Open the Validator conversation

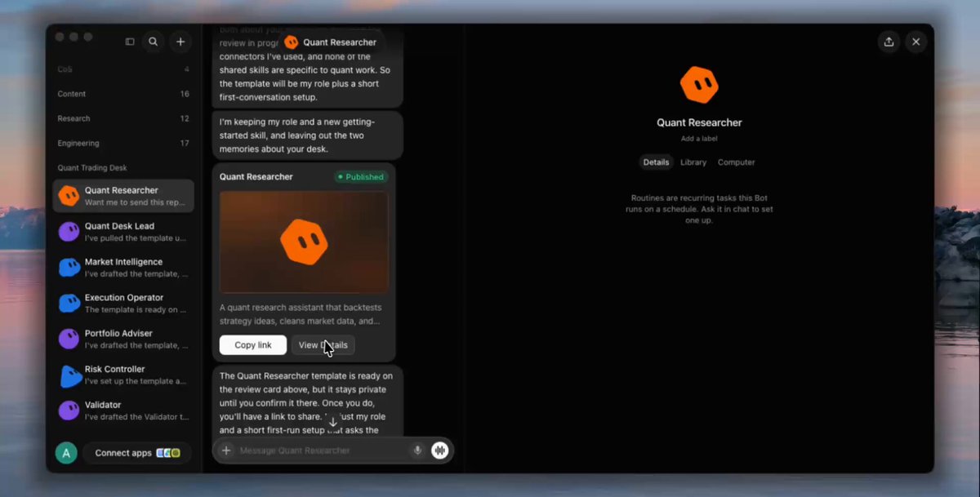[x=123, y=410]
